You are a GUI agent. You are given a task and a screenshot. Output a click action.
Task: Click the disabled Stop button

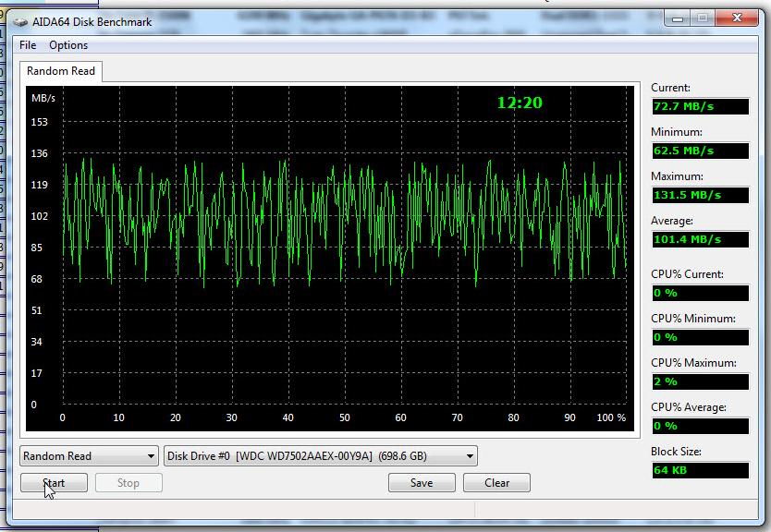pos(128,483)
